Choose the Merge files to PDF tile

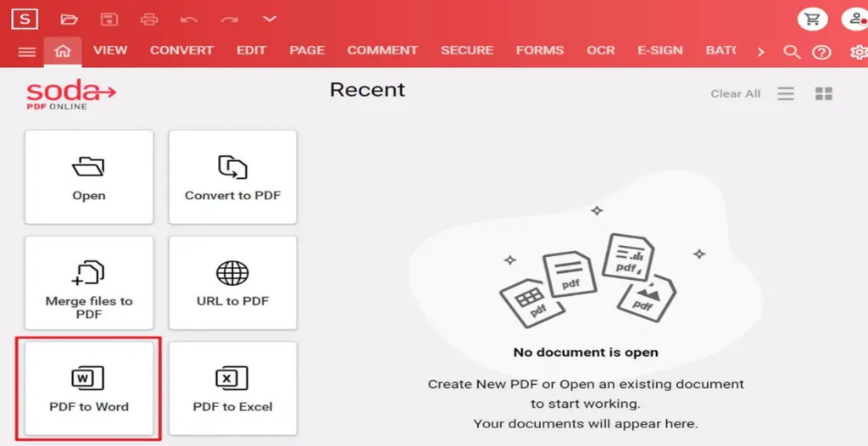(x=88, y=282)
